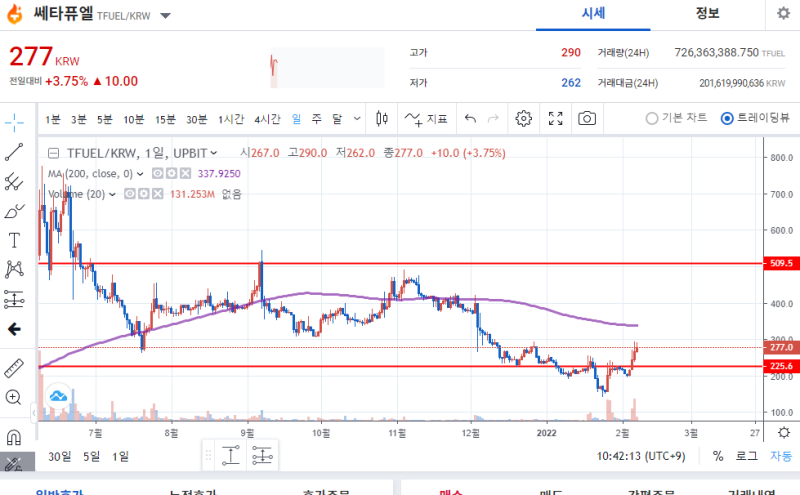
Task: Select the 일 daily interval
Action: coord(296,119)
